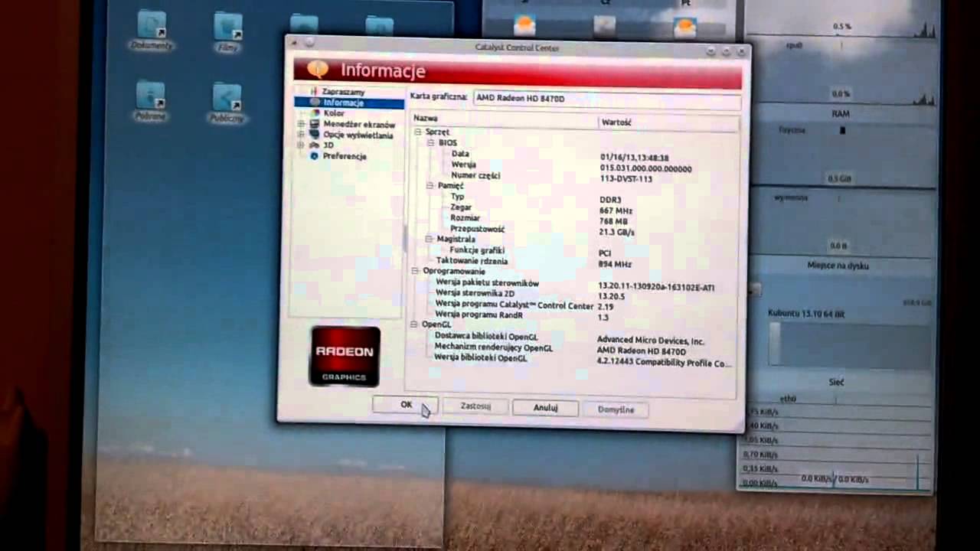Collapse the BIOS subsection
The image size is (980, 551).
tap(430, 142)
